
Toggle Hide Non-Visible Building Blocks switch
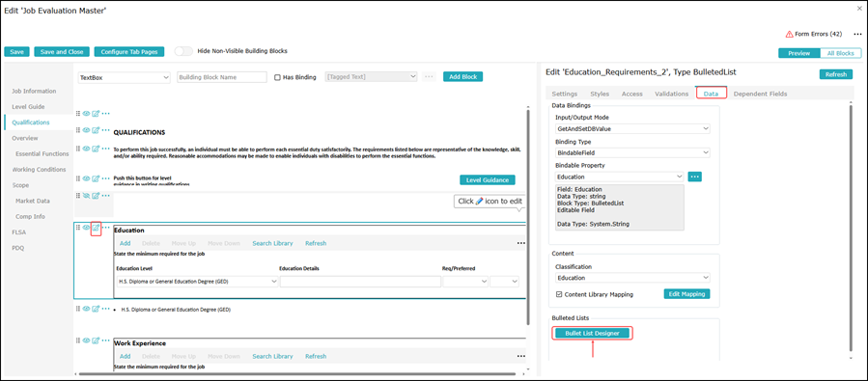coord(183,51)
